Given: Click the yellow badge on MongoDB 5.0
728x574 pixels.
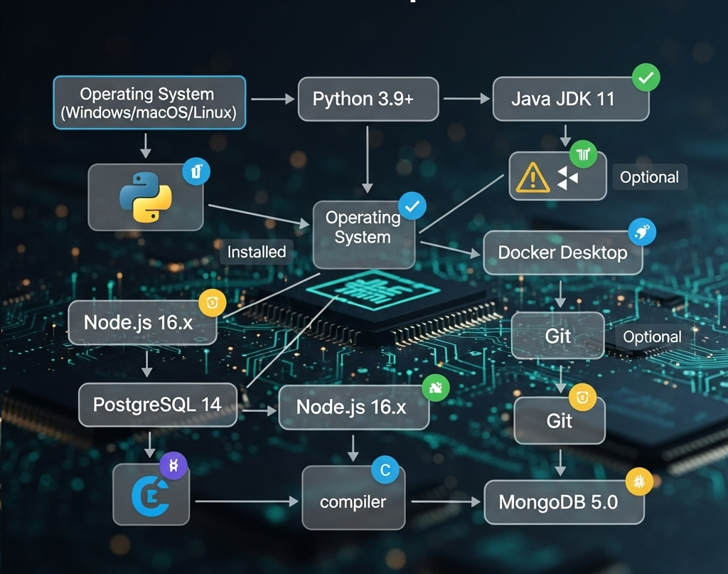Looking at the screenshot, I should [x=638, y=482].
